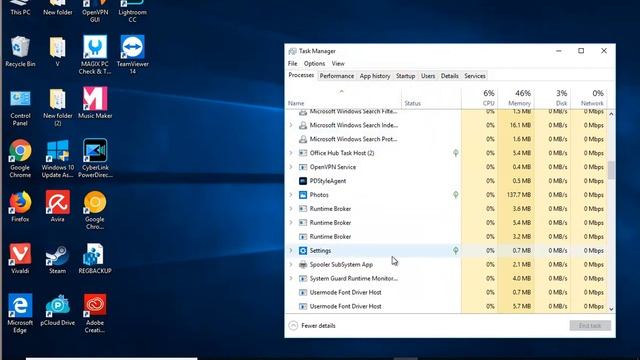Expand the Microsoft Windows Search Indexer process

(291, 125)
